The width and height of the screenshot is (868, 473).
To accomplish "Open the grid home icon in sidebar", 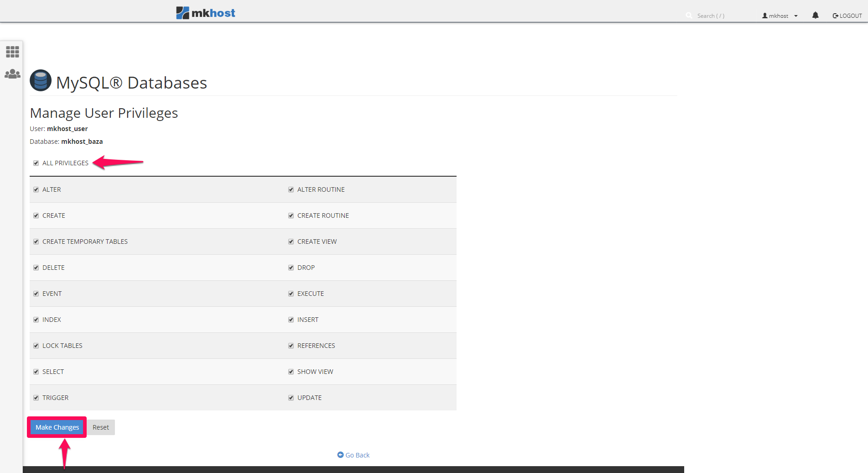I will click(x=12, y=52).
